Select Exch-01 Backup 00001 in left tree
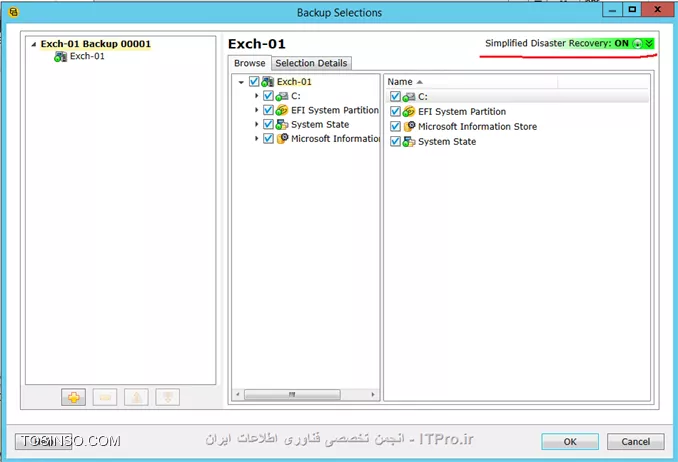 96,44
